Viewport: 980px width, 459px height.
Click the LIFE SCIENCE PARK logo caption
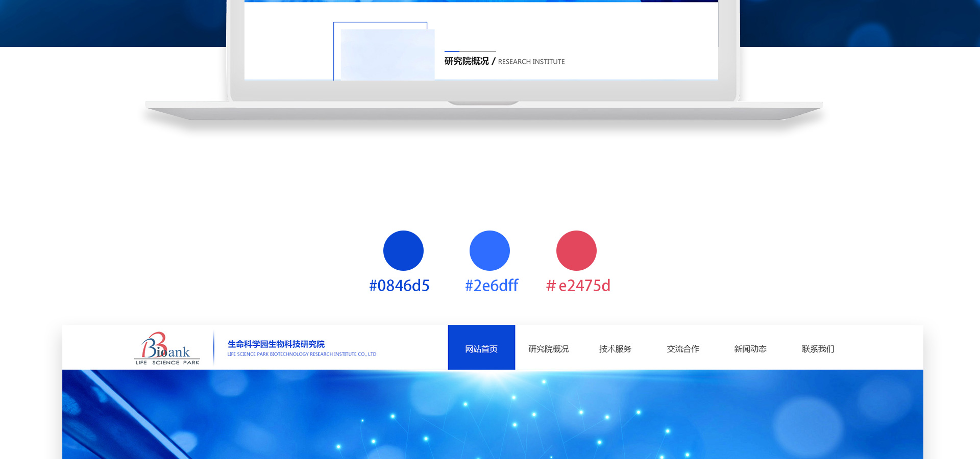[167, 363]
